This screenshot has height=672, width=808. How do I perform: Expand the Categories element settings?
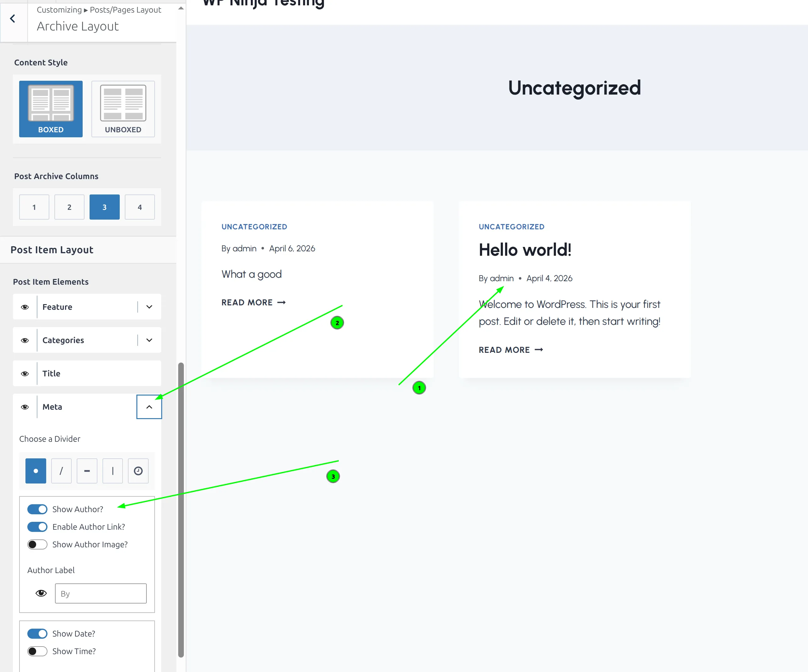tap(149, 340)
